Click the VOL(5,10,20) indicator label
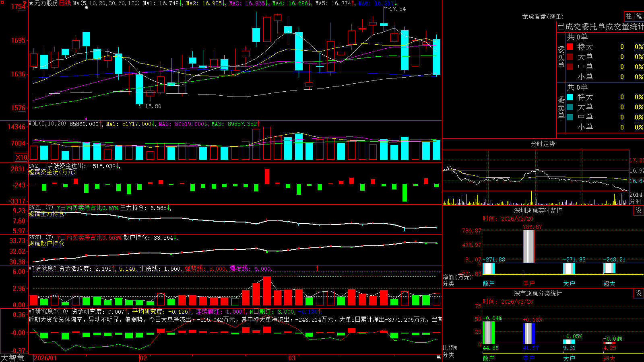Image resolution: width=644 pixels, height=362 pixels. pos(47,124)
